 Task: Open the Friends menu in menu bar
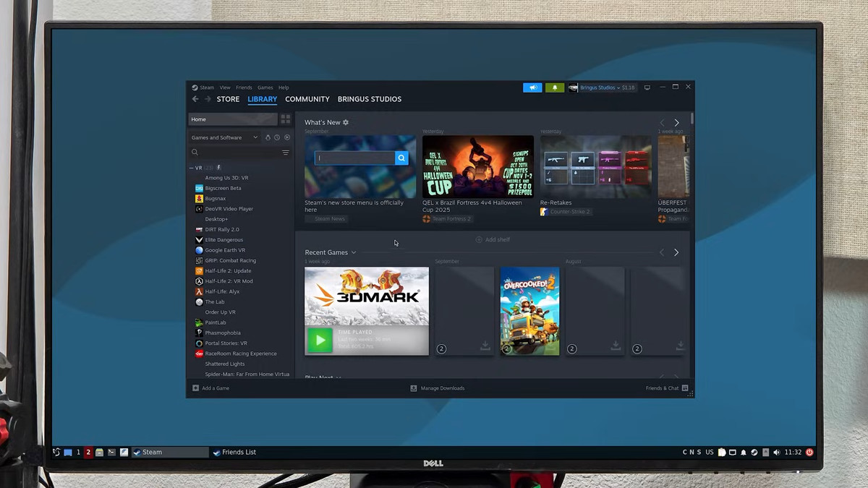click(x=244, y=87)
